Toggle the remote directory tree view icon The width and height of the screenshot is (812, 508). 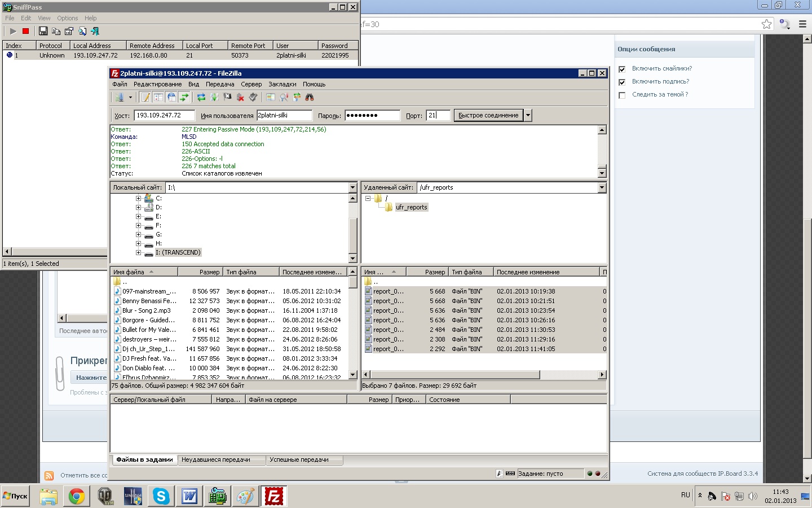tap(171, 97)
